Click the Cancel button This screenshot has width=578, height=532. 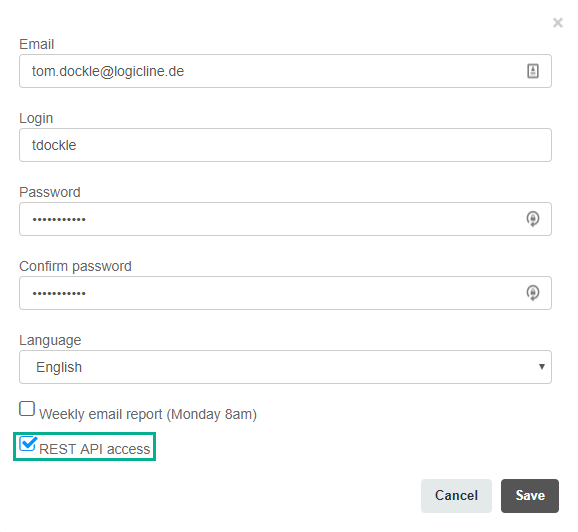click(456, 496)
